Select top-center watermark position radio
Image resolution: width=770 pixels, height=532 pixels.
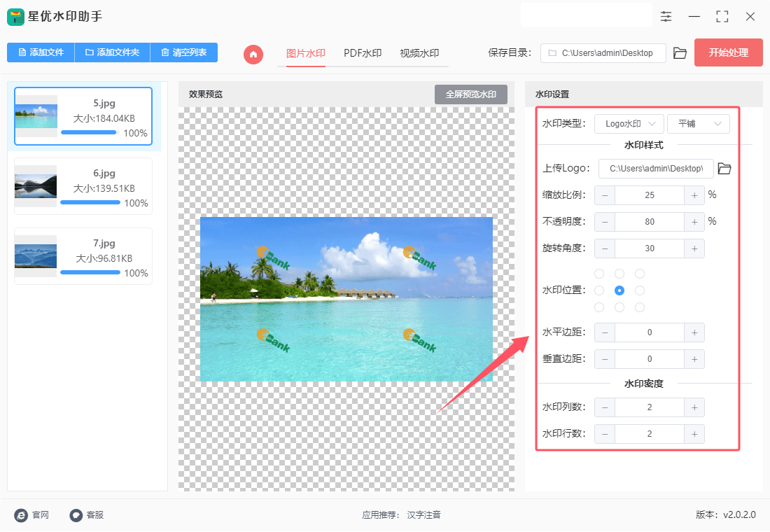click(x=619, y=274)
